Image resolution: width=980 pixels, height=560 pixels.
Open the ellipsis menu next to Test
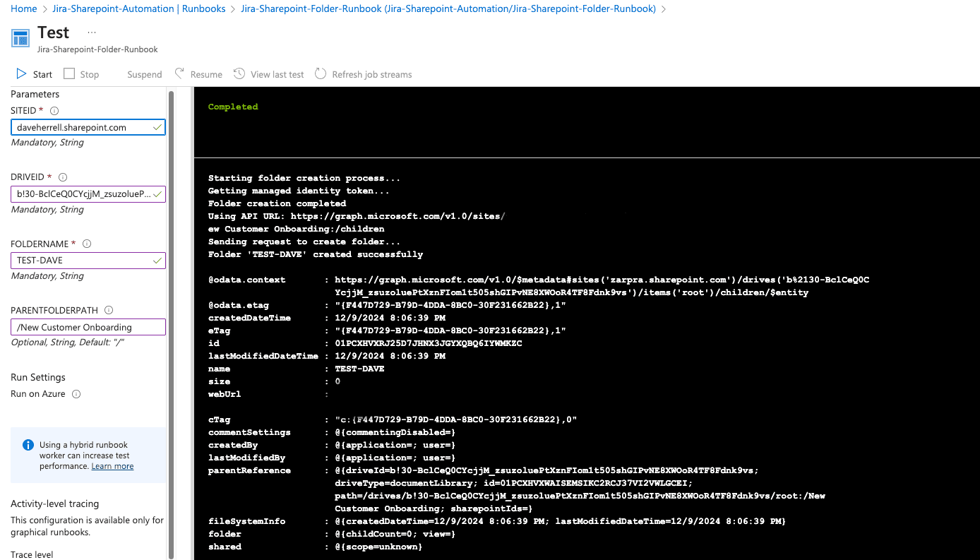click(x=92, y=32)
